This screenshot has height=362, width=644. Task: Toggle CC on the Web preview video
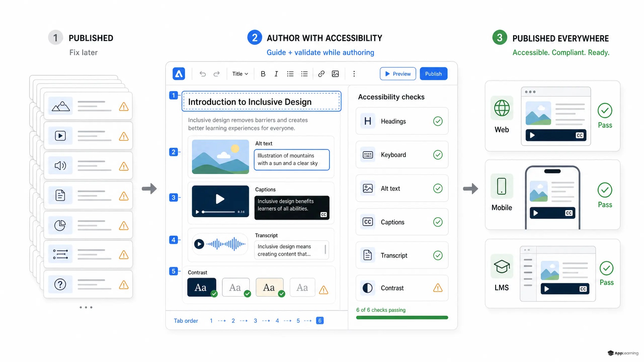(580, 135)
